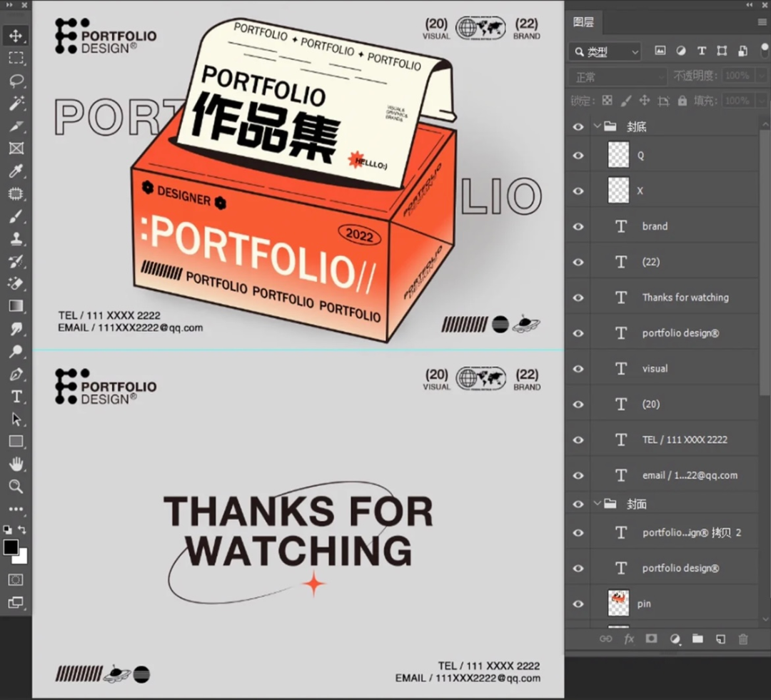This screenshot has width=771, height=700.
Task: Select the Move tool
Action: click(x=16, y=36)
